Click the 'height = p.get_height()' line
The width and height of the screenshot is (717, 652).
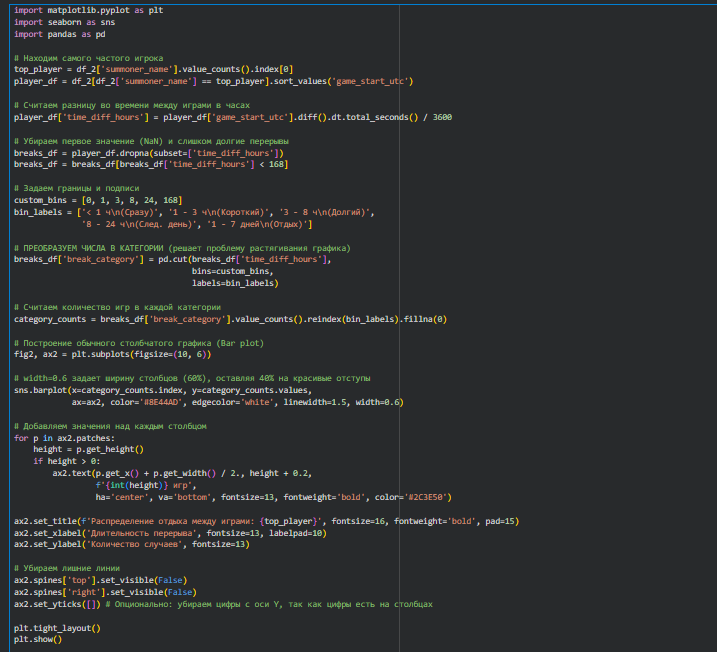click(x=88, y=449)
